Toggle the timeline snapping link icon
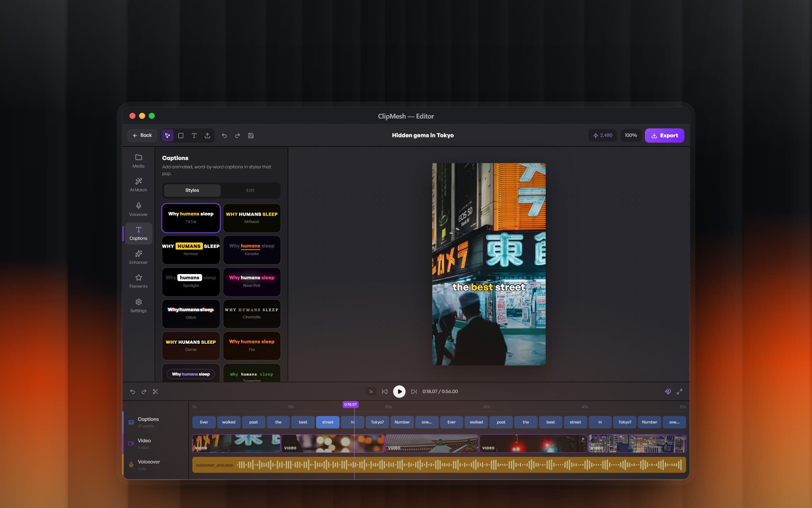The height and width of the screenshot is (508, 812). click(668, 391)
